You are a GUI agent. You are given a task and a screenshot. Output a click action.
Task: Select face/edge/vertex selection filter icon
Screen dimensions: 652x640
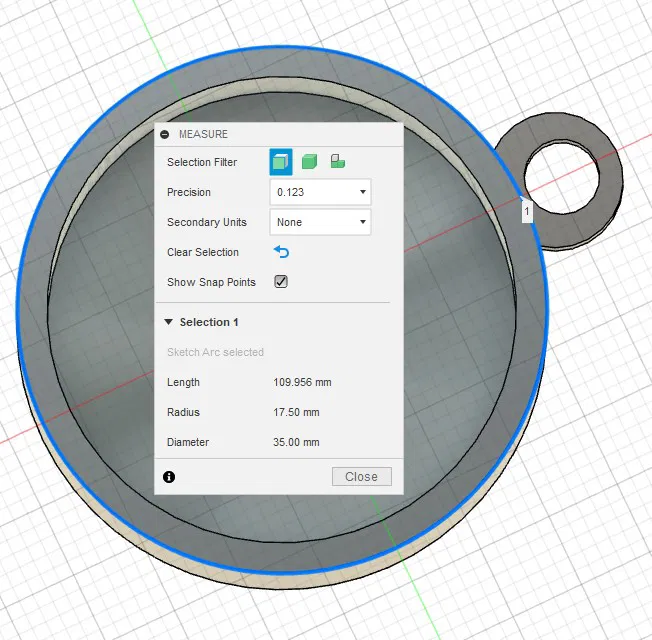[x=281, y=162]
